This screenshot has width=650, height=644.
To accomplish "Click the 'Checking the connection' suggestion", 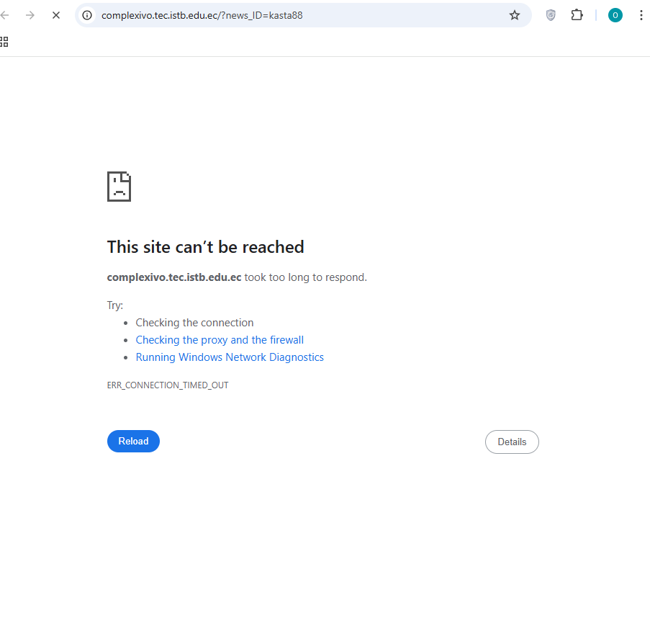I will pyautogui.click(x=194, y=323).
